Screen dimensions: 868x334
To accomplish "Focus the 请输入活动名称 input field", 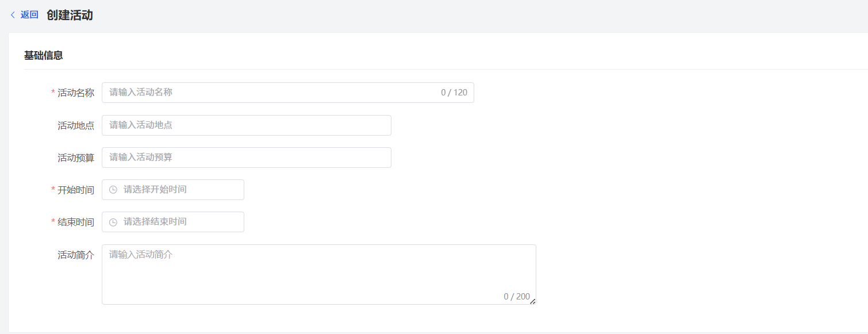I will click(287, 93).
